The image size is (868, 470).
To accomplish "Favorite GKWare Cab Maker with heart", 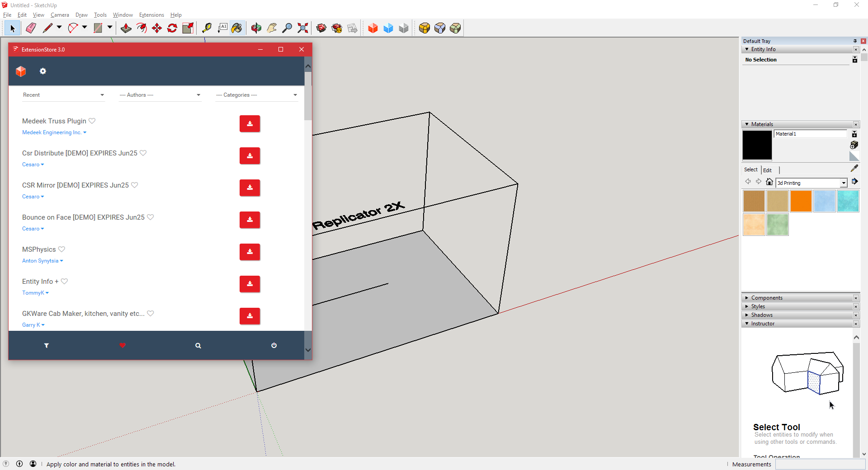I will pos(151,314).
